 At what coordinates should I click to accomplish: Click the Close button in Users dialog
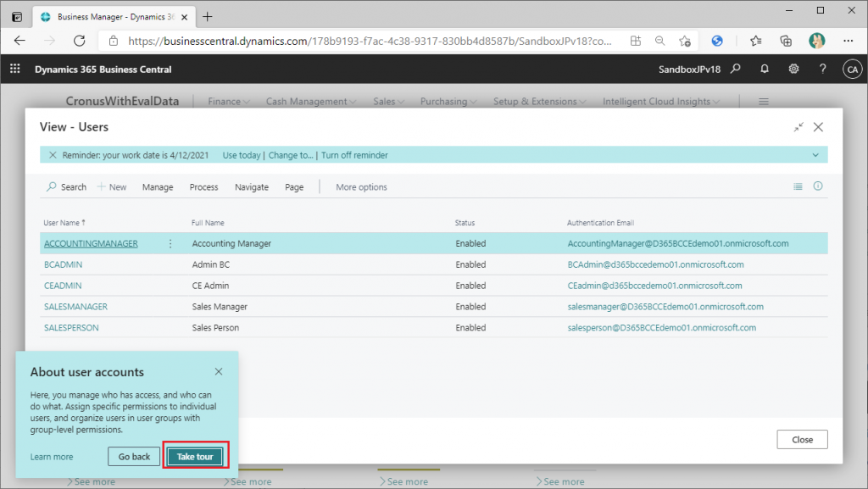tap(802, 440)
